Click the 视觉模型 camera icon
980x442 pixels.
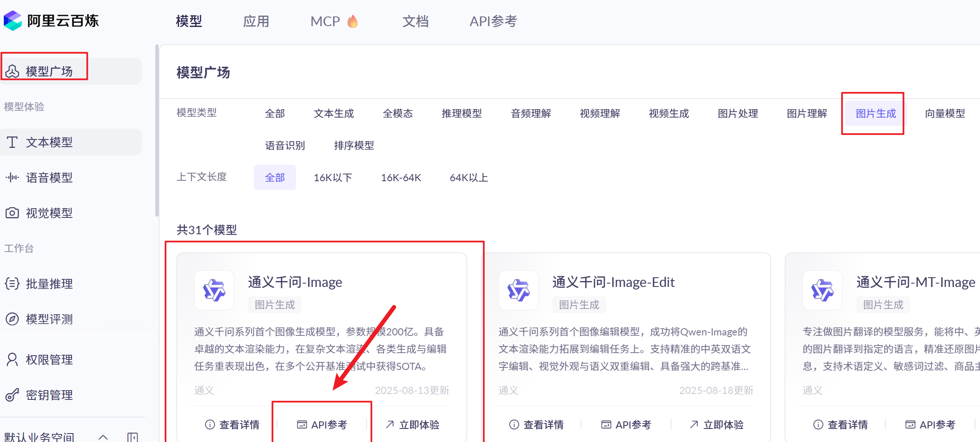click(x=12, y=213)
